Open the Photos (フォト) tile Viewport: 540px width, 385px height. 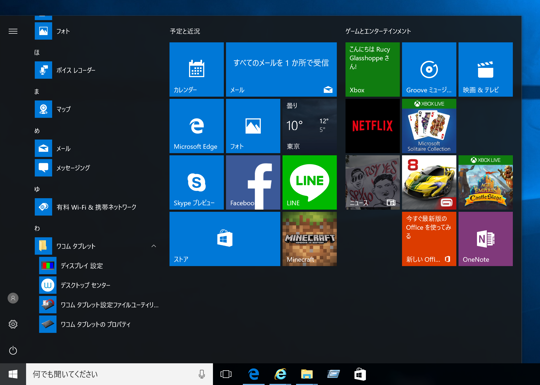coord(253,126)
